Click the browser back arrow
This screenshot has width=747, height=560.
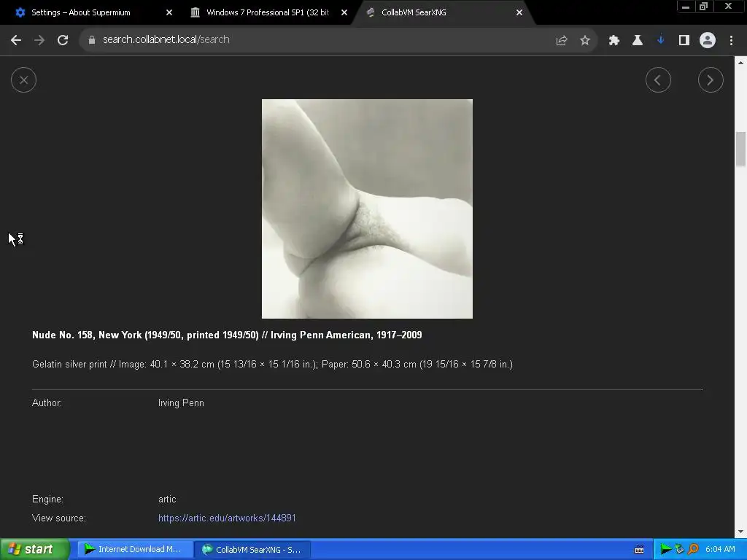click(16, 40)
